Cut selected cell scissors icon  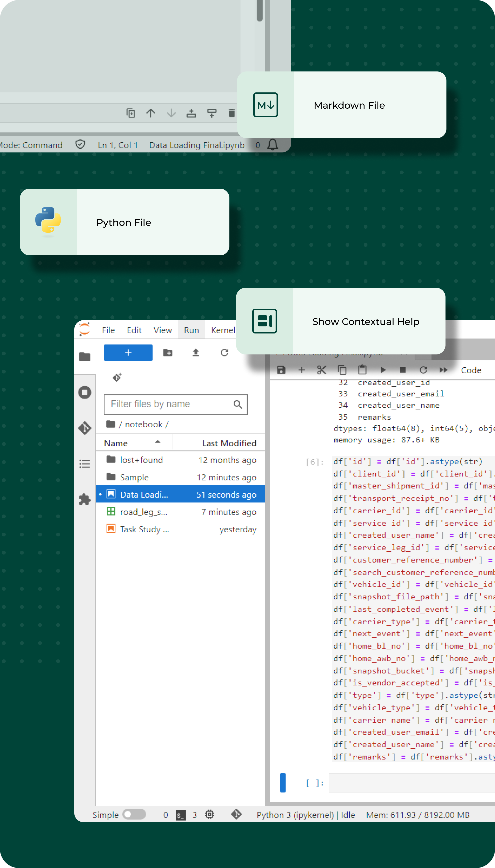pyautogui.click(x=322, y=370)
